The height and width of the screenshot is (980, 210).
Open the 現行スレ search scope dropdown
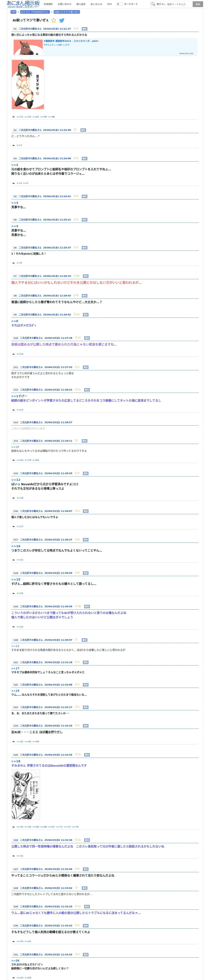tap(161, 4)
